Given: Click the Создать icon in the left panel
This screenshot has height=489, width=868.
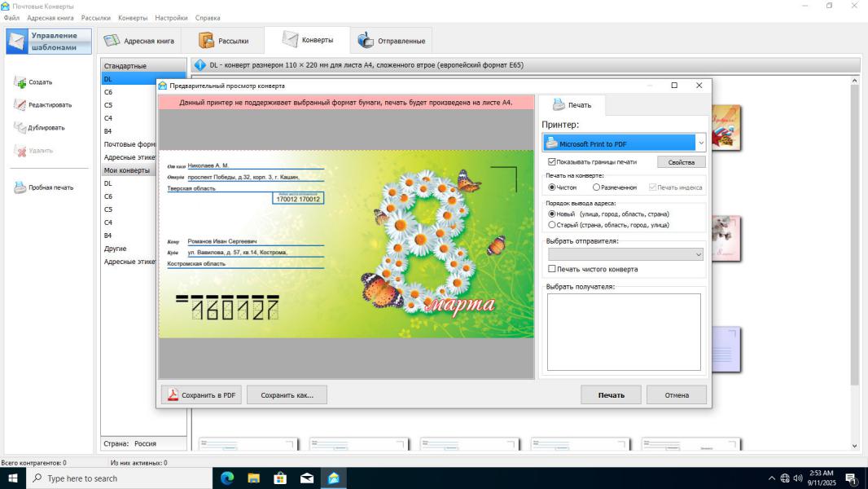Looking at the screenshot, I should (x=20, y=82).
